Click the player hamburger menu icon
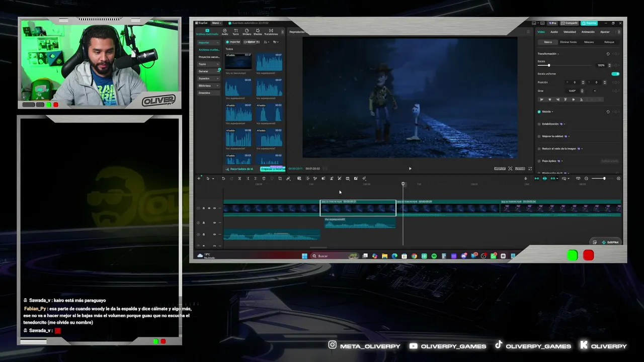 (x=528, y=32)
